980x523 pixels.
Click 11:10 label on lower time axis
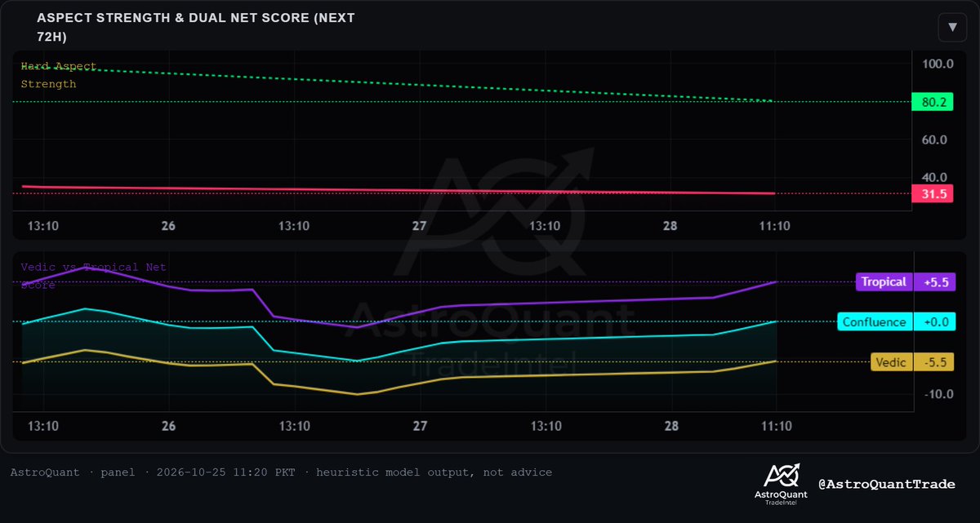pos(776,427)
